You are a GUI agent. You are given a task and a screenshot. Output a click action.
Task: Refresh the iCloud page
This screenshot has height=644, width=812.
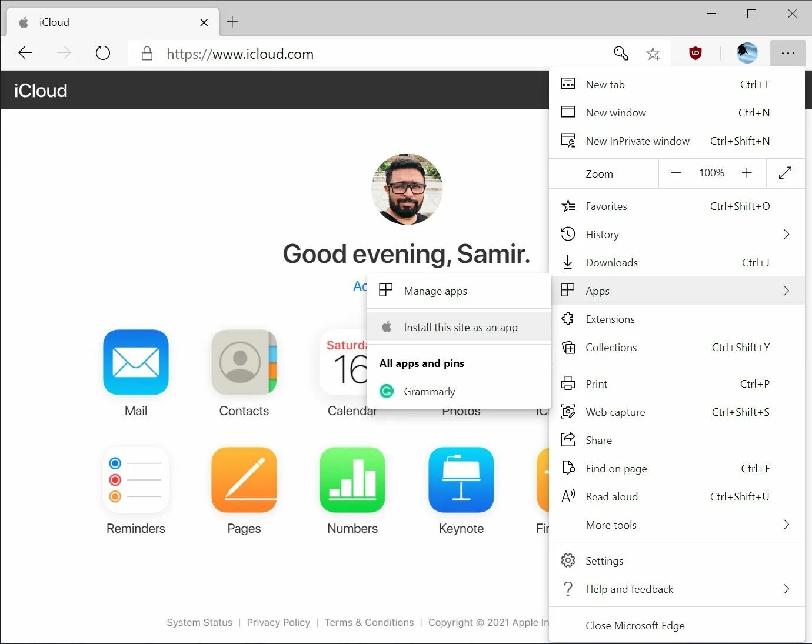point(103,54)
